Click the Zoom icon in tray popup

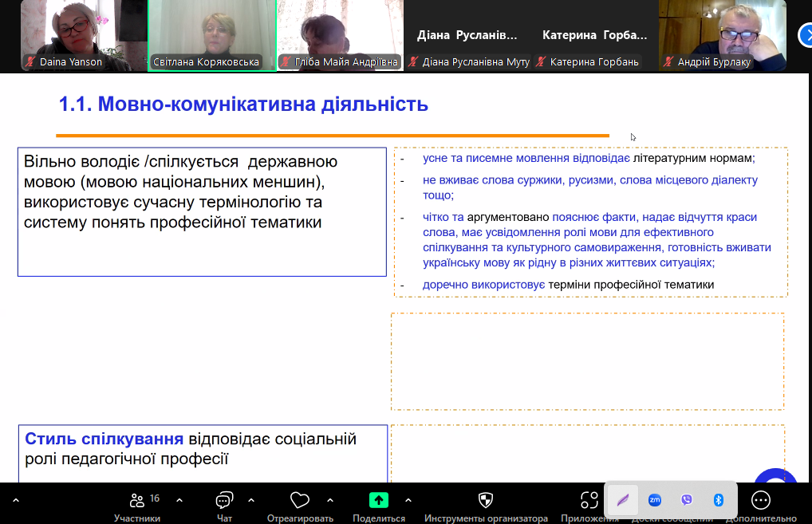tap(655, 500)
